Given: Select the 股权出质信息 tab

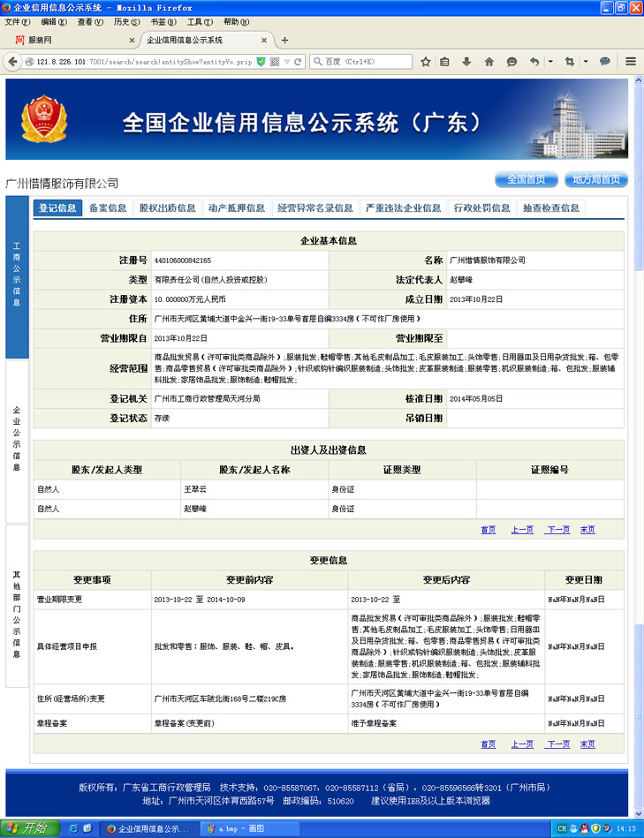Looking at the screenshot, I should (167, 208).
